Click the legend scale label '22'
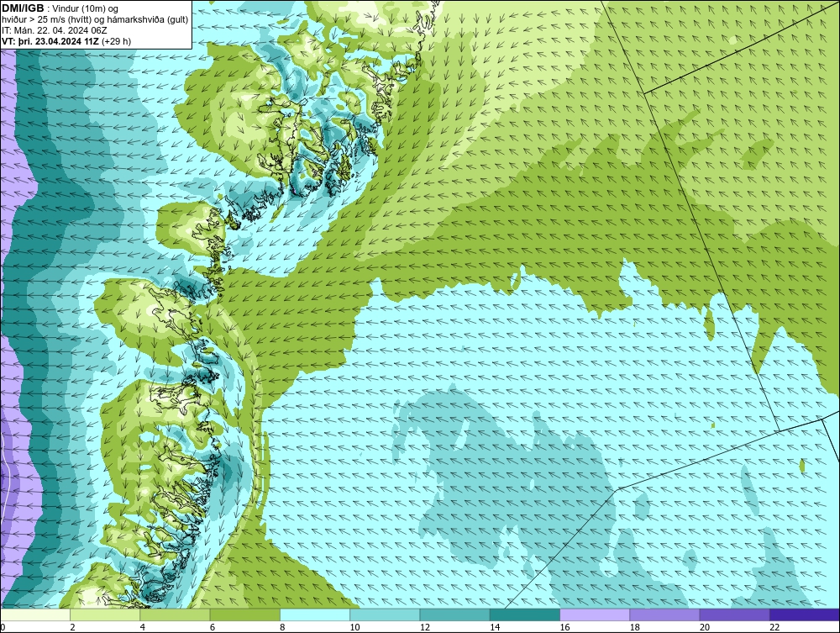Screen dimensions: 840x633 [774, 627]
